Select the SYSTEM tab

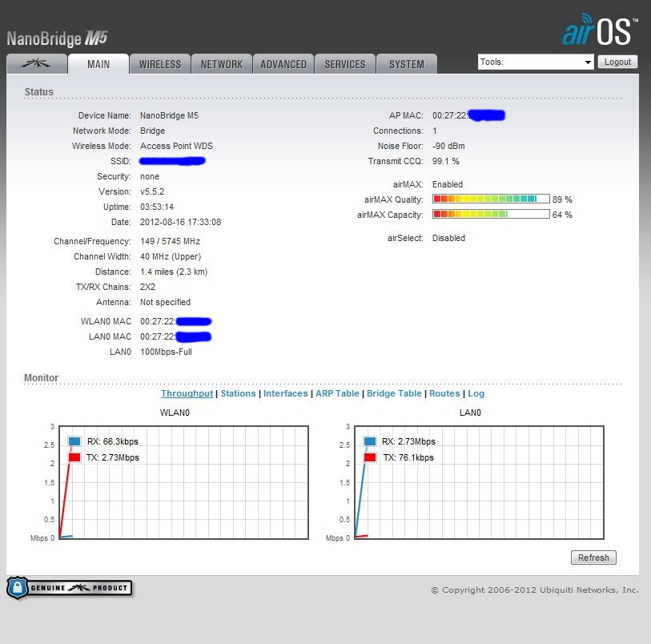407,64
